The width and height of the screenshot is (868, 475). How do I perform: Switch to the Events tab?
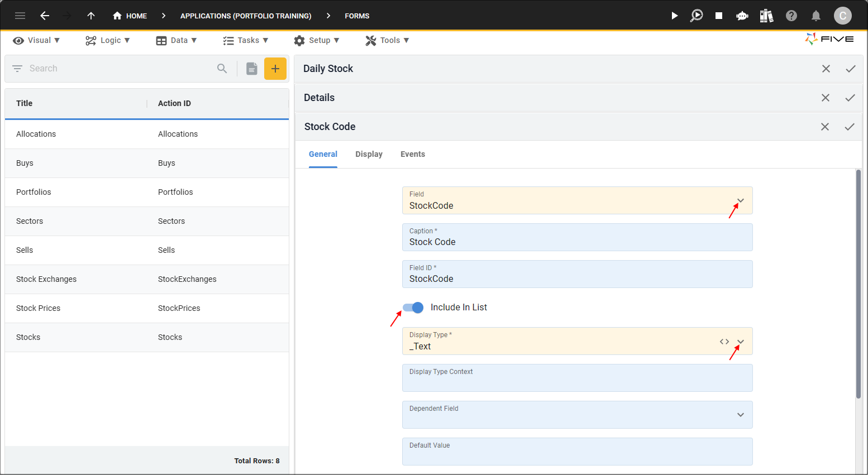point(413,154)
